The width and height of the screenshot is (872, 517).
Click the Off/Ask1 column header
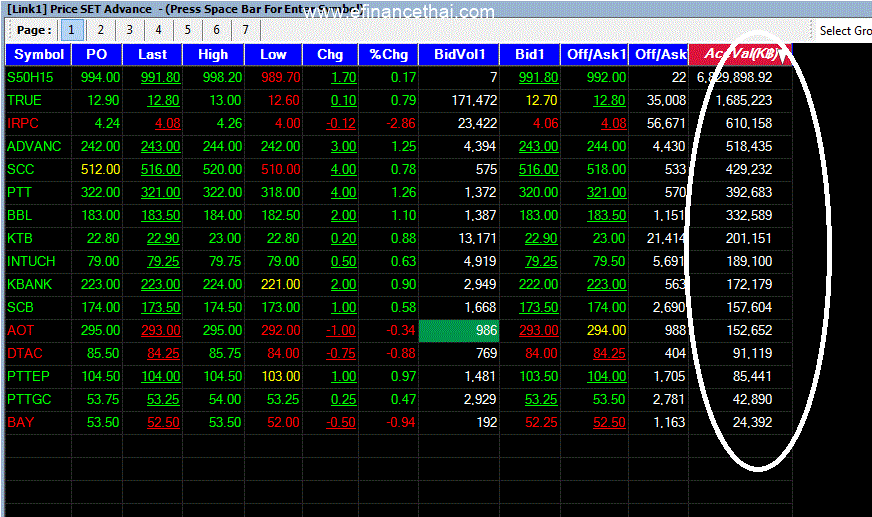tap(594, 54)
